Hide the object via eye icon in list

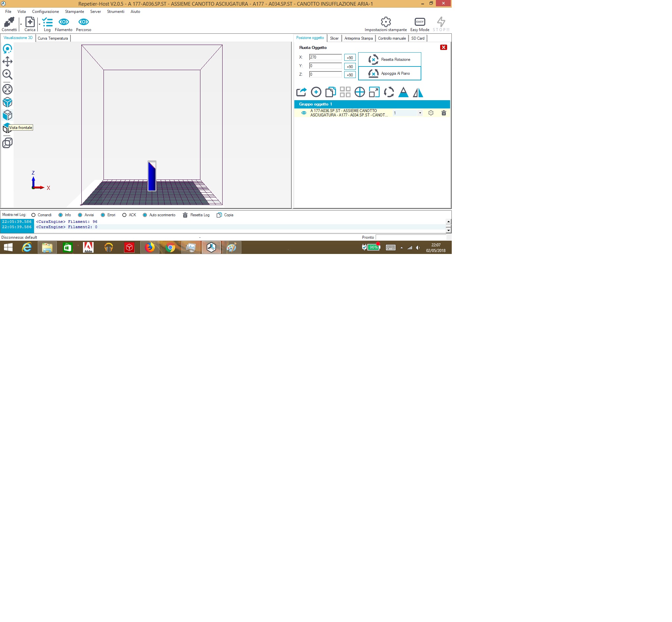[x=304, y=113]
